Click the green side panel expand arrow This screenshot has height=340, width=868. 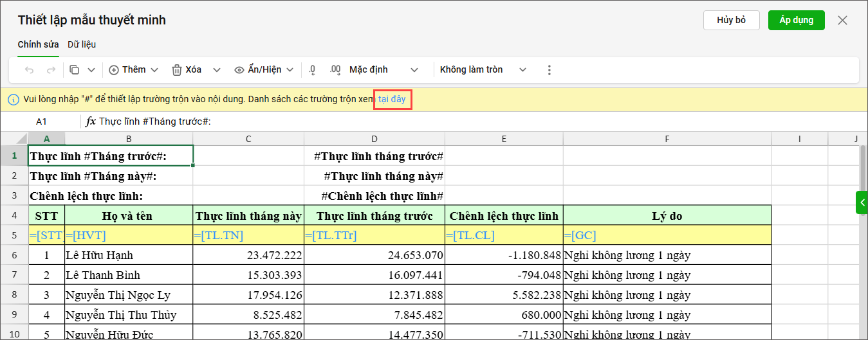click(x=862, y=202)
